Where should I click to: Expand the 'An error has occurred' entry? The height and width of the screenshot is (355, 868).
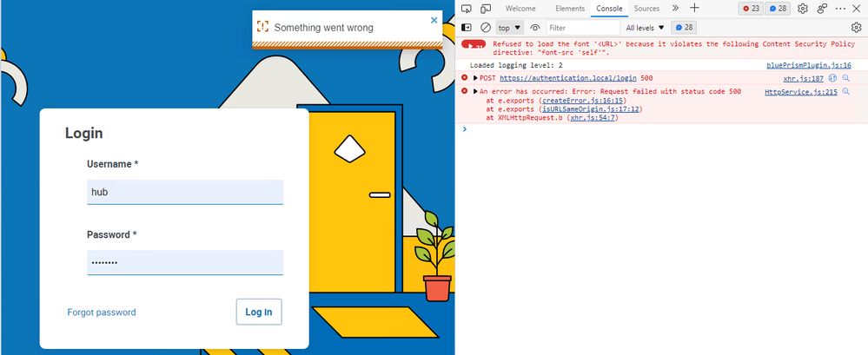pyautogui.click(x=475, y=91)
